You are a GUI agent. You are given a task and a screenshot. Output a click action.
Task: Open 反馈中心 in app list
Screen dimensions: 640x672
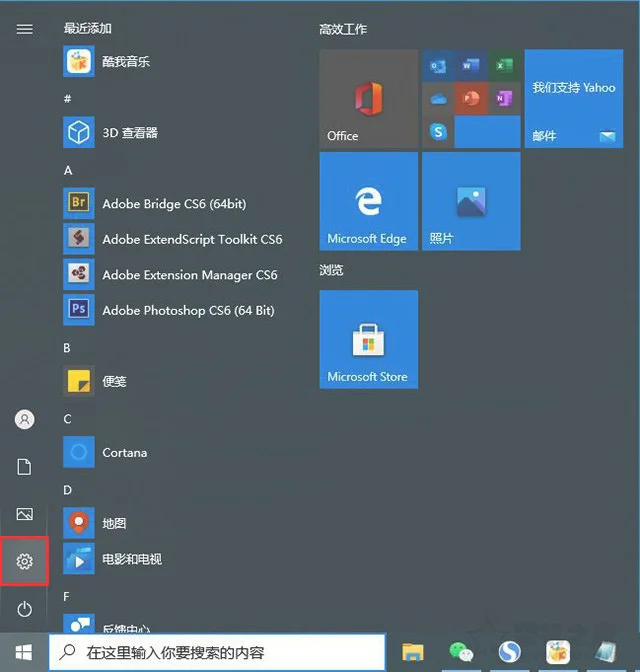[107, 624]
